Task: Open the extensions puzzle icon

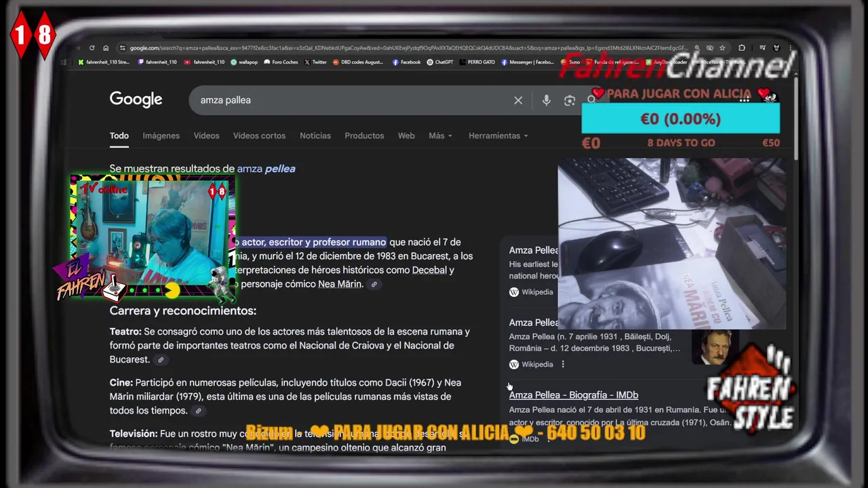Action: tap(742, 48)
